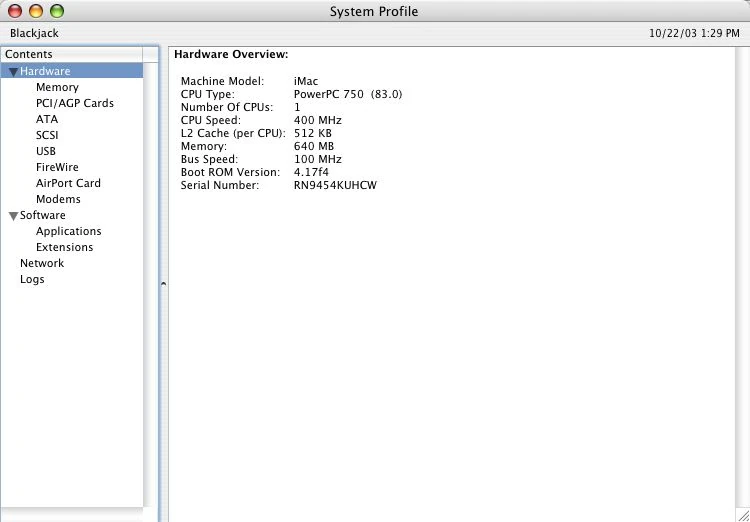Click the Memory value 640 MB
The height and width of the screenshot is (522, 750).
pyautogui.click(x=314, y=146)
